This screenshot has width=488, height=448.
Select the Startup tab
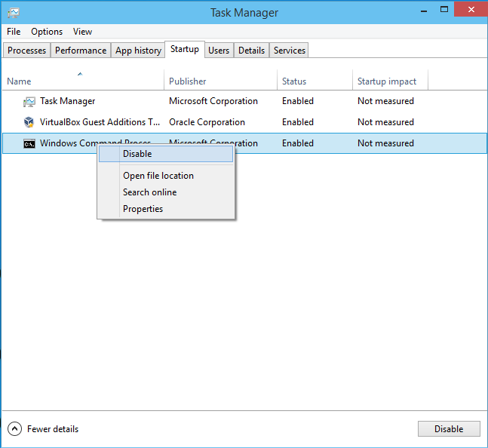(x=185, y=49)
